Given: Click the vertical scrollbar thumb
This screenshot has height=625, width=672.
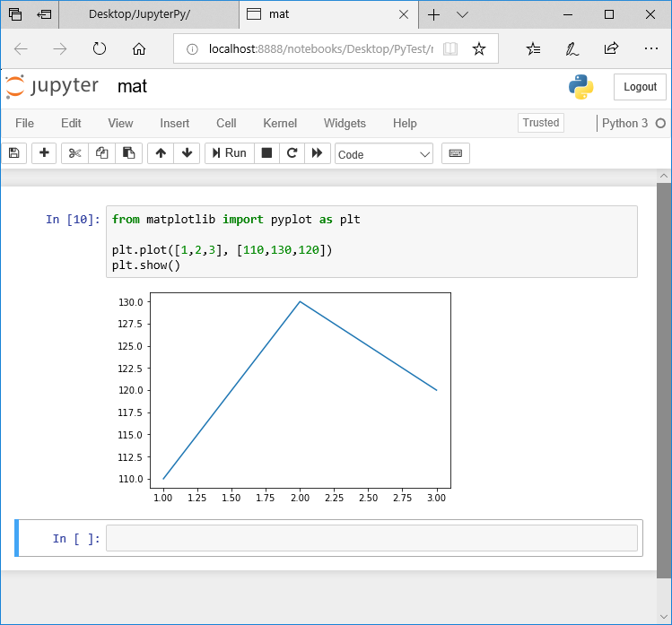Looking at the screenshot, I should tap(663, 380).
